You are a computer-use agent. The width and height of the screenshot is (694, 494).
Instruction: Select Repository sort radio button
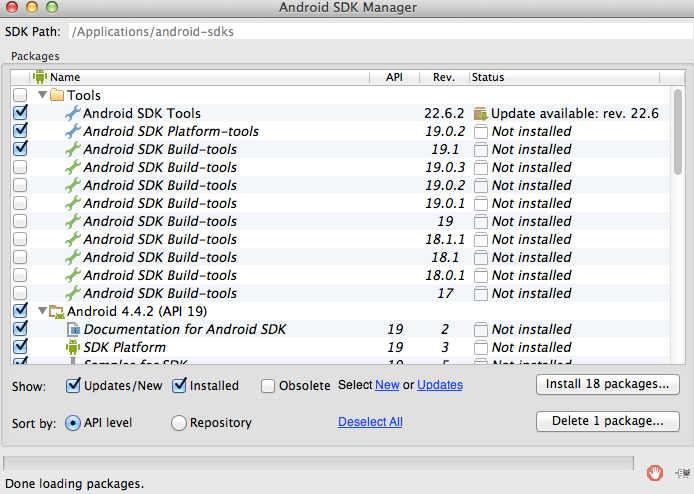179,423
